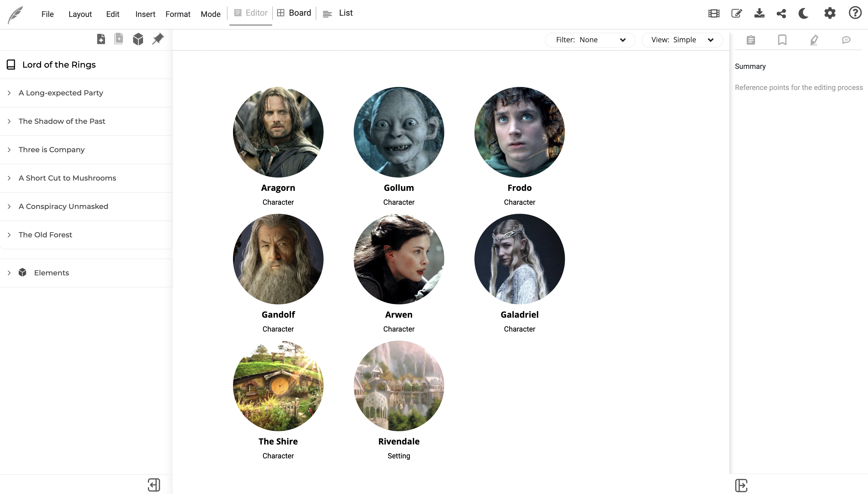Select the Lord of the Rings project title
The height and width of the screenshot is (494, 868).
click(59, 64)
